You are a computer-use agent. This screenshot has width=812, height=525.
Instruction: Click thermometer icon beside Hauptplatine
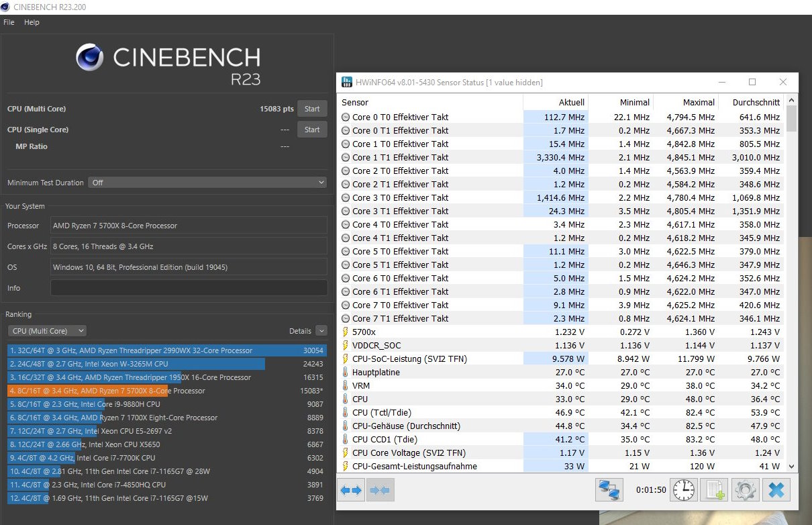[346, 372]
